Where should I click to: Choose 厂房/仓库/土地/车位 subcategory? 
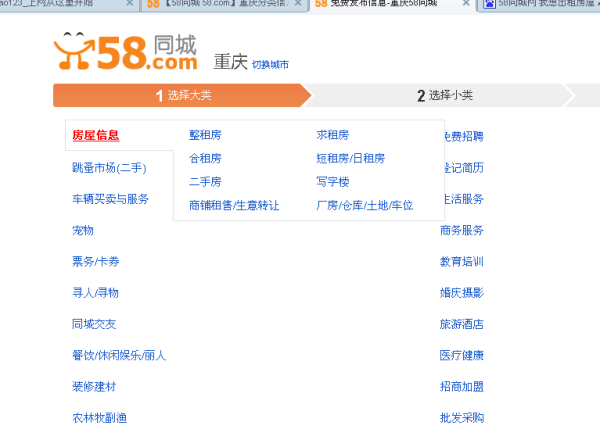pos(364,206)
